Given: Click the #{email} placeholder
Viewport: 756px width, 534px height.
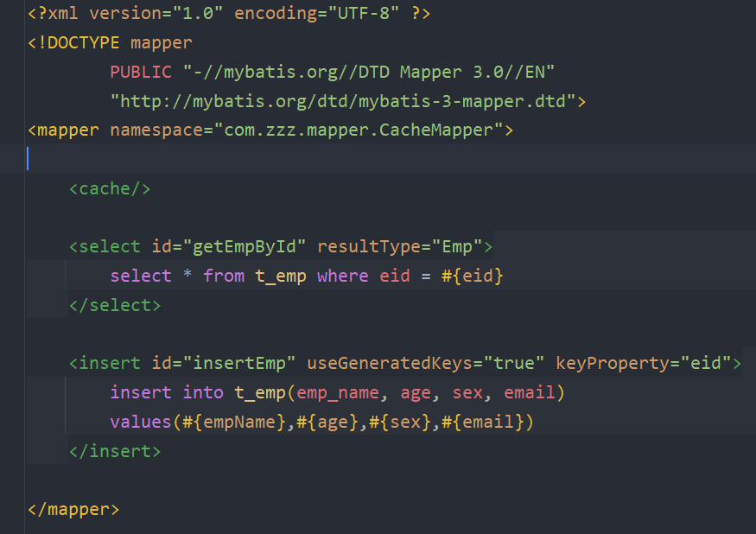Looking at the screenshot, I should click(x=483, y=422).
